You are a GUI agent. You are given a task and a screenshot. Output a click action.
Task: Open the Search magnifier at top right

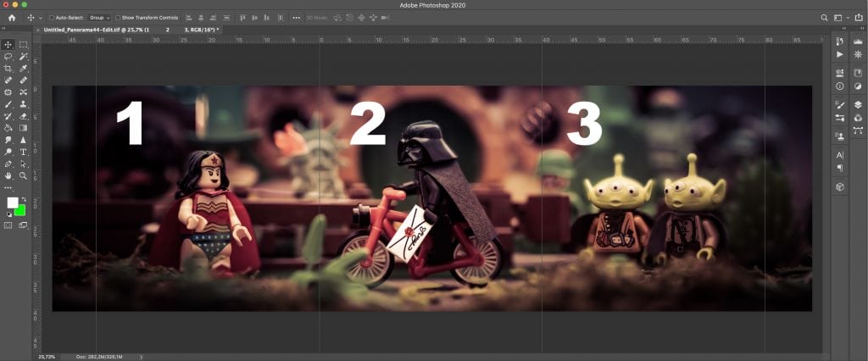(824, 18)
